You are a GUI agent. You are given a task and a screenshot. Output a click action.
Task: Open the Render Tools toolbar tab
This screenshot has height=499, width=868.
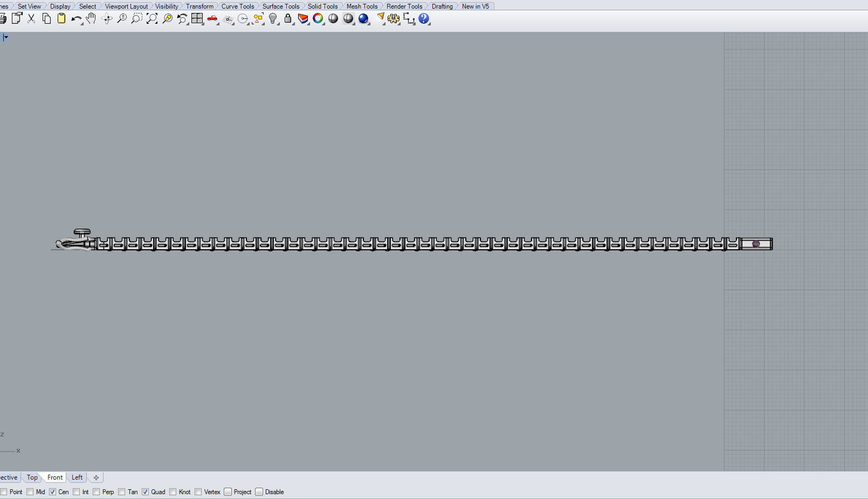404,6
